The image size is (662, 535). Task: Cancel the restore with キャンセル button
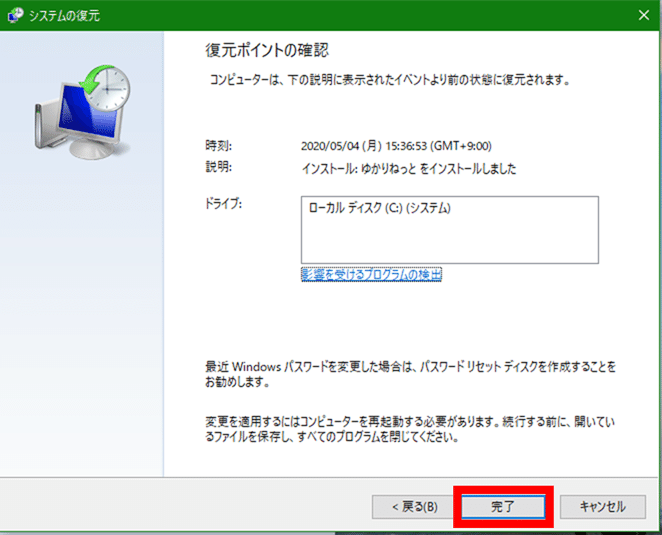pyautogui.click(x=602, y=506)
